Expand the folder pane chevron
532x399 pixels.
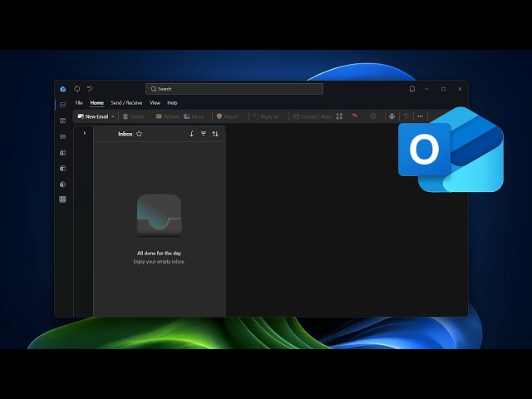click(x=85, y=133)
